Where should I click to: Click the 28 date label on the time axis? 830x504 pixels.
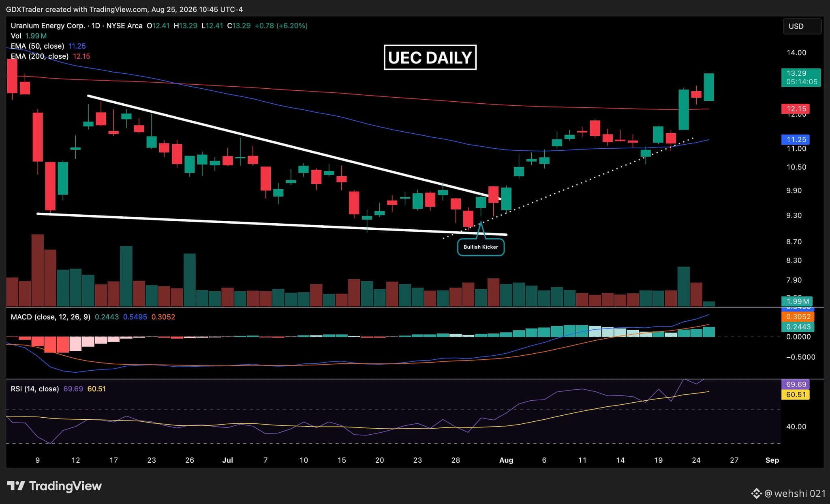456,460
